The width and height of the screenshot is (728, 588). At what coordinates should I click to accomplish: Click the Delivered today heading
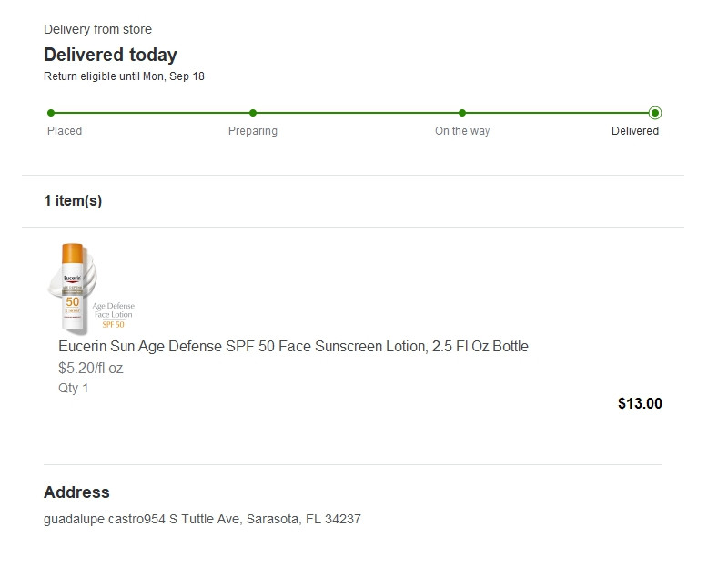coord(110,55)
